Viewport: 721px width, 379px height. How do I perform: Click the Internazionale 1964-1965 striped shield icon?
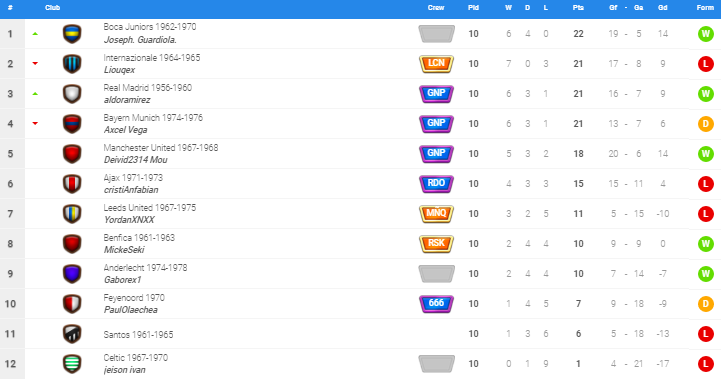pos(72,64)
